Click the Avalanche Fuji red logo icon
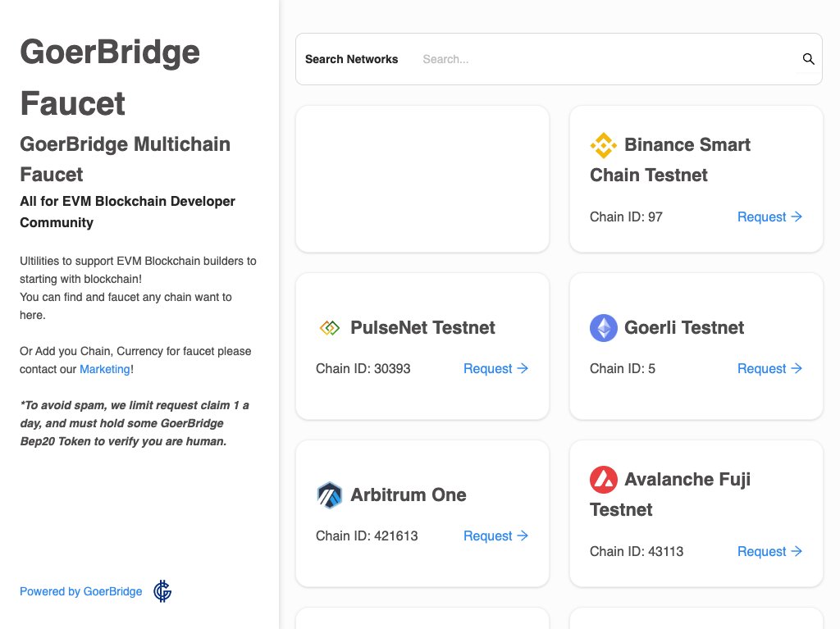Image resolution: width=840 pixels, height=629 pixels. pos(604,480)
